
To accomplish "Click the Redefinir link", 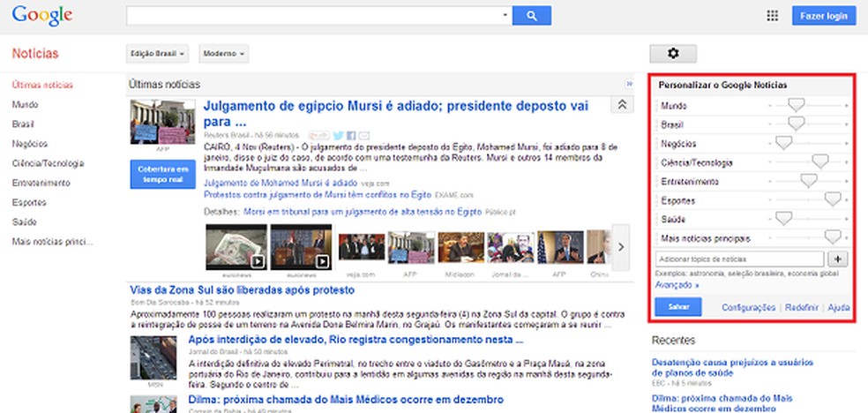I will tap(804, 307).
